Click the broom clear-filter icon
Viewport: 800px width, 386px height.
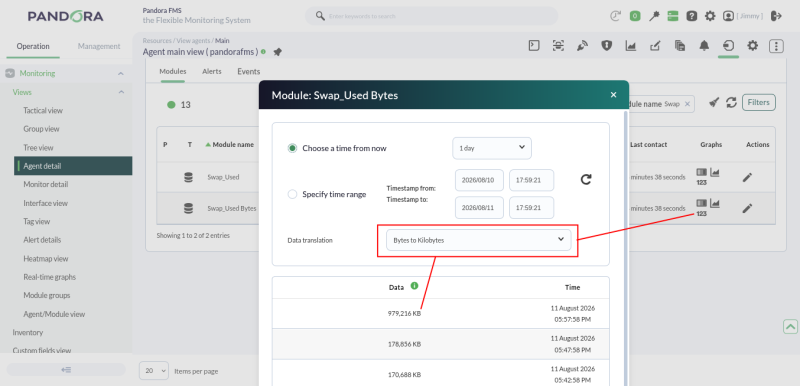coord(714,102)
